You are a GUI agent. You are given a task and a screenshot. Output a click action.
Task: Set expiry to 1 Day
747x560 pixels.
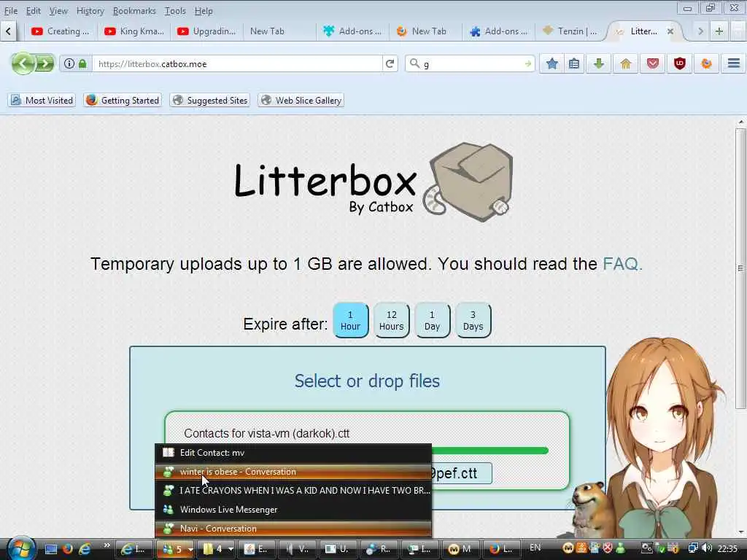[432, 320]
